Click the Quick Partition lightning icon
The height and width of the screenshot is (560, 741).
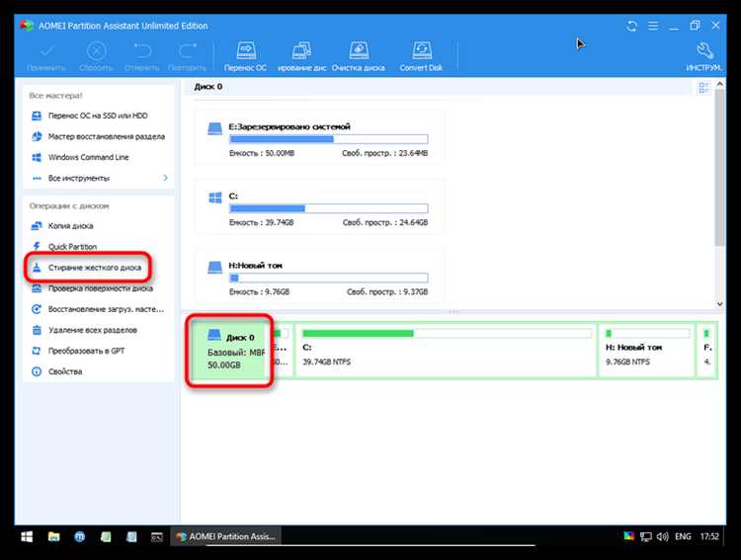pyautogui.click(x=37, y=246)
